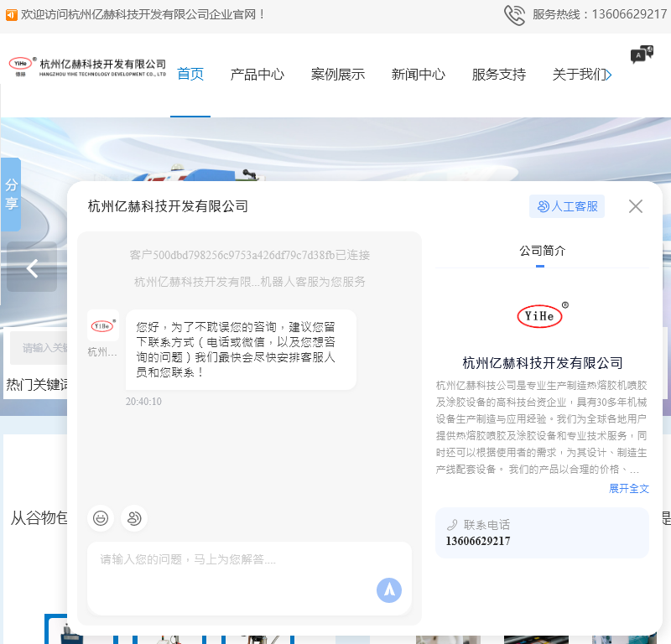Image resolution: width=671 pixels, height=644 pixels.
Task: Open the 关于我们 menu
Action: 579,75
